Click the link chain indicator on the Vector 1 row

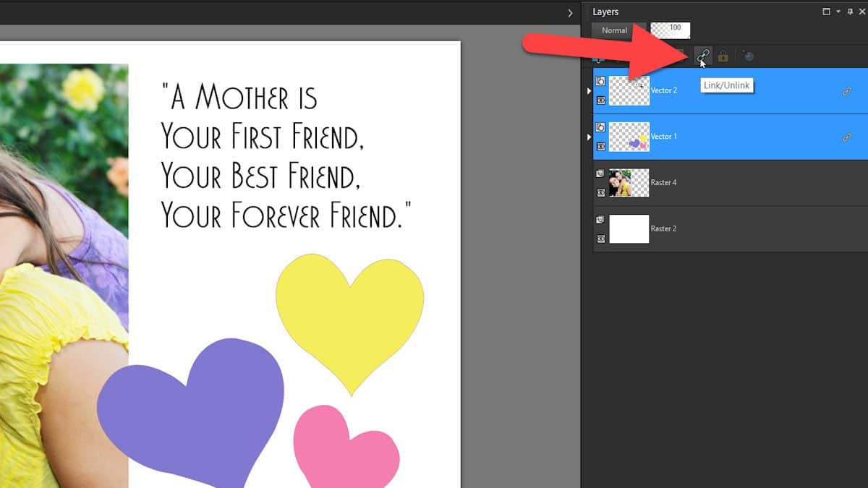click(845, 137)
